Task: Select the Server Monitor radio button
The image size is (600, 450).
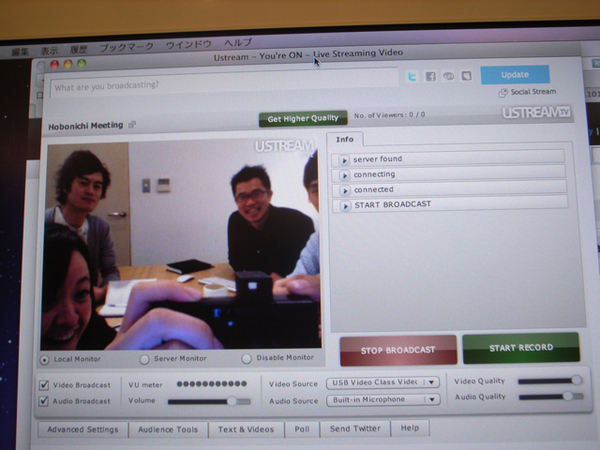Action: (145, 358)
